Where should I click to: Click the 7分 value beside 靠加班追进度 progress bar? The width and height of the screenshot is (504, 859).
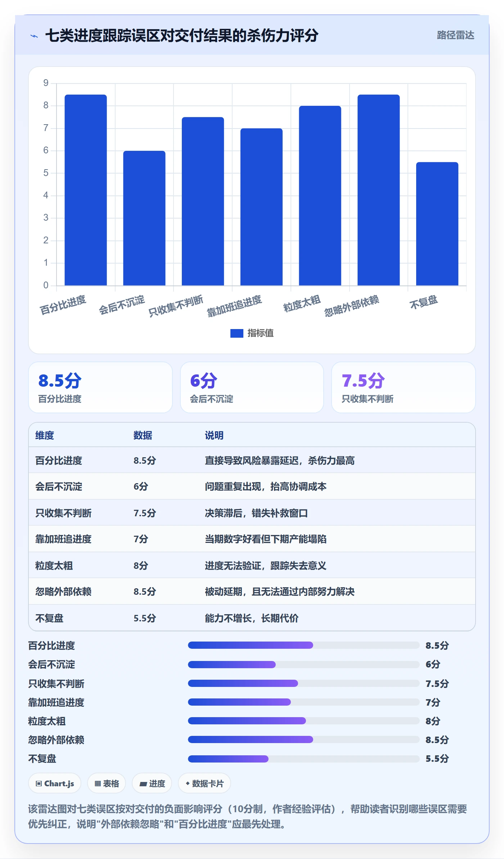[x=433, y=702]
